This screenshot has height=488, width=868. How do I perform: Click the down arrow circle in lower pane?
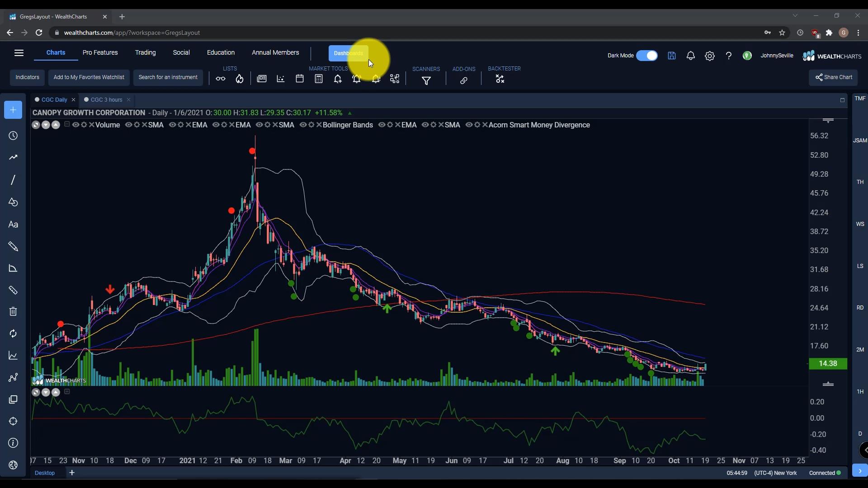click(x=46, y=392)
